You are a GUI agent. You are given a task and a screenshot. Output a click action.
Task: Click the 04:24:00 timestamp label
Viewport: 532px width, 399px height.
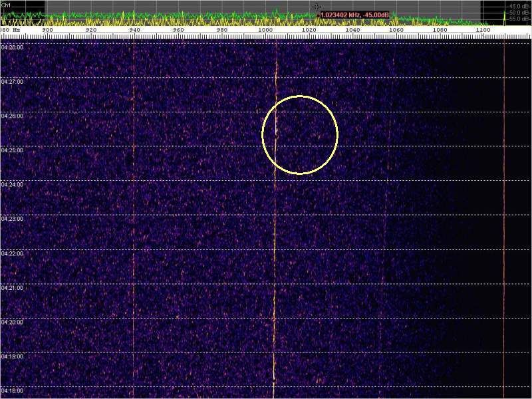click(x=12, y=184)
